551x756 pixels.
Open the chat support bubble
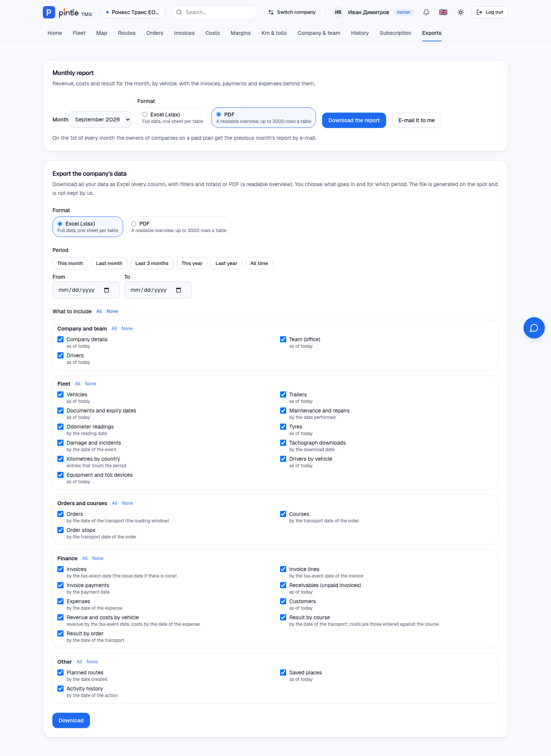(x=534, y=328)
